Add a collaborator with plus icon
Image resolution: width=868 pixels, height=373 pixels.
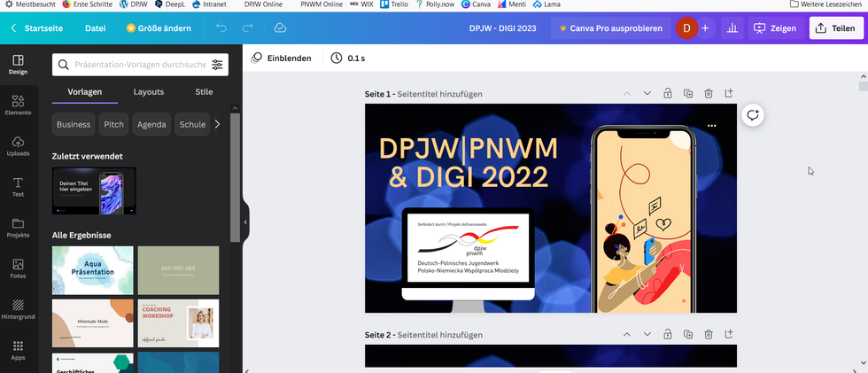tap(705, 28)
